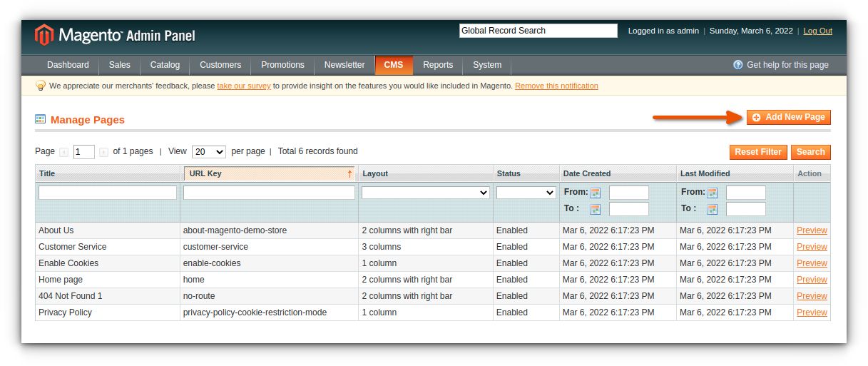Open the Promotions menu
This screenshot has height=366, width=868.
coord(282,65)
